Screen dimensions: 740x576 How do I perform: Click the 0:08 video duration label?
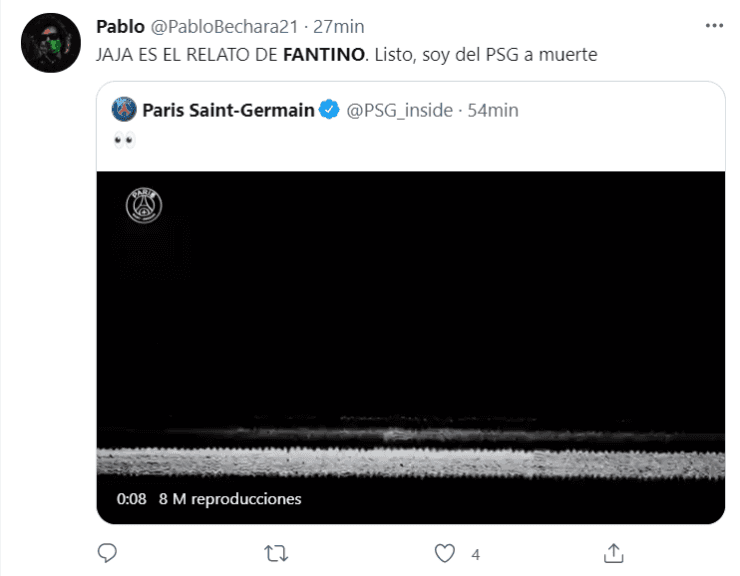[131, 499]
